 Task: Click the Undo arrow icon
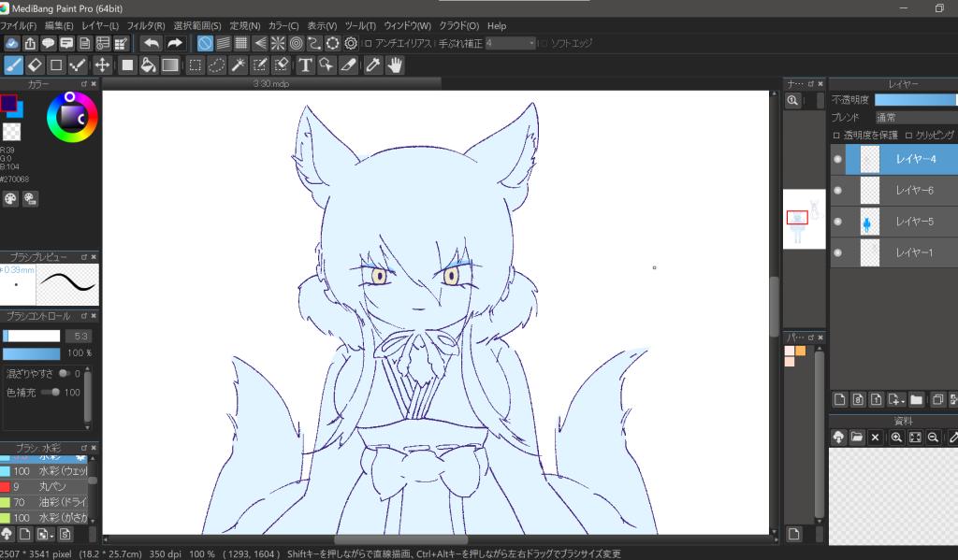click(151, 43)
